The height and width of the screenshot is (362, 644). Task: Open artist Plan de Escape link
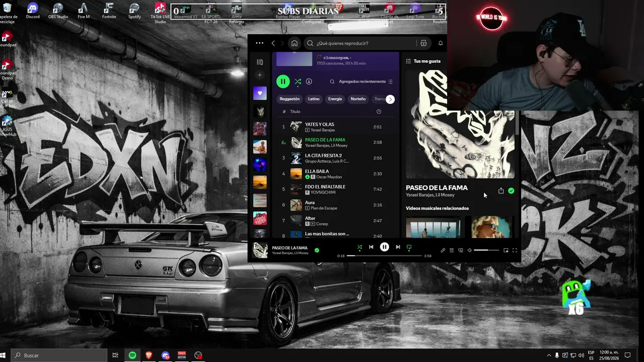point(324,208)
